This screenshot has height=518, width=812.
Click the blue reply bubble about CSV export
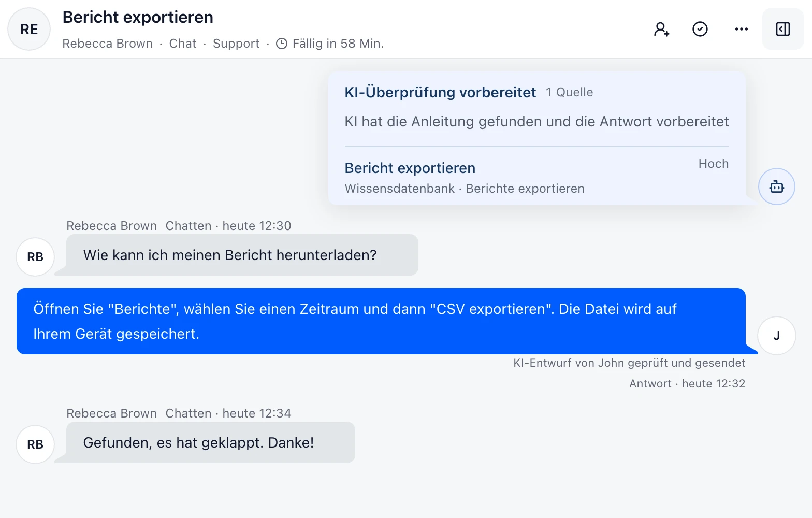[x=381, y=321]
